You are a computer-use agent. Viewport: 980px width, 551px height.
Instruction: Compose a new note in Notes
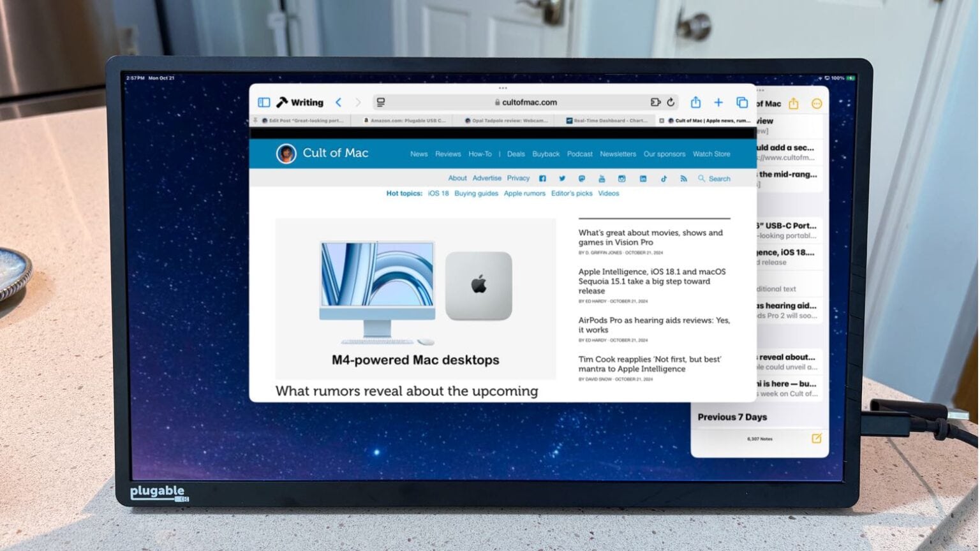[816, 439]
